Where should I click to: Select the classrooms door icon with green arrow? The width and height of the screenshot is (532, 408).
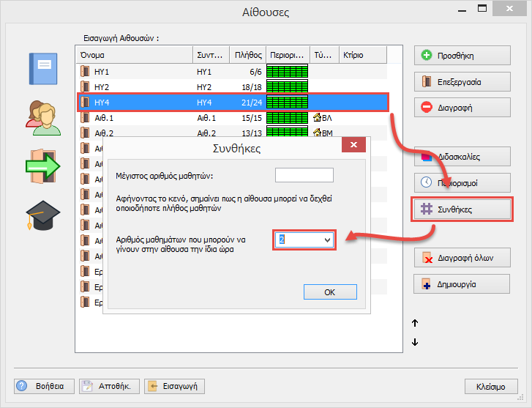[x=42, y=166]
